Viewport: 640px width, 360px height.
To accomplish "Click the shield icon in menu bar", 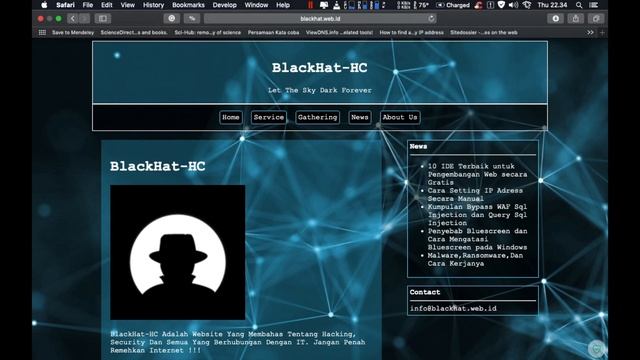I will [501, 5].
